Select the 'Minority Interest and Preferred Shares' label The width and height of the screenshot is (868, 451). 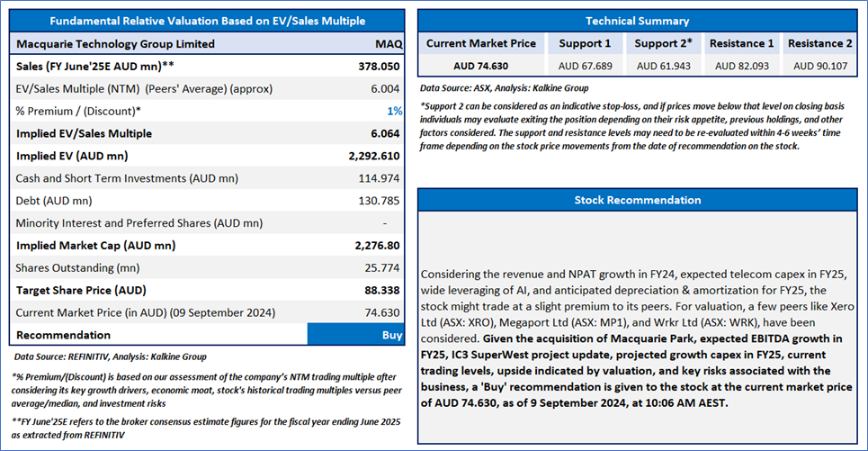[139, 223]
